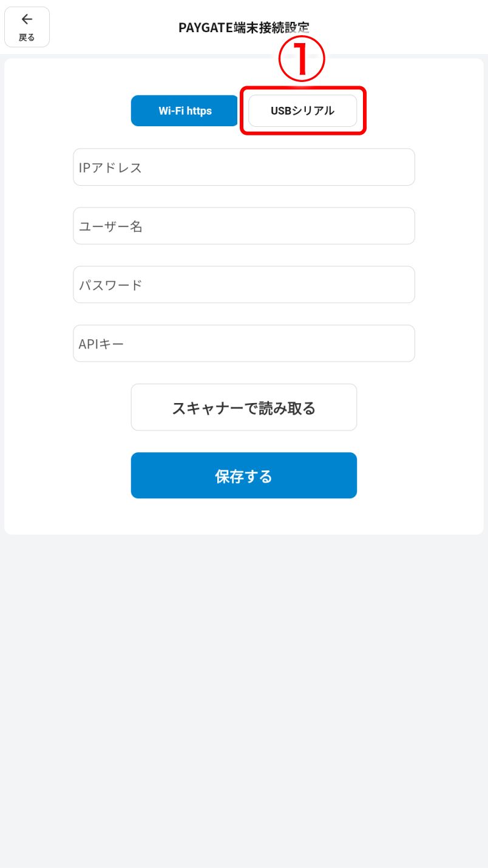Tap the password placeholder text

110,285
